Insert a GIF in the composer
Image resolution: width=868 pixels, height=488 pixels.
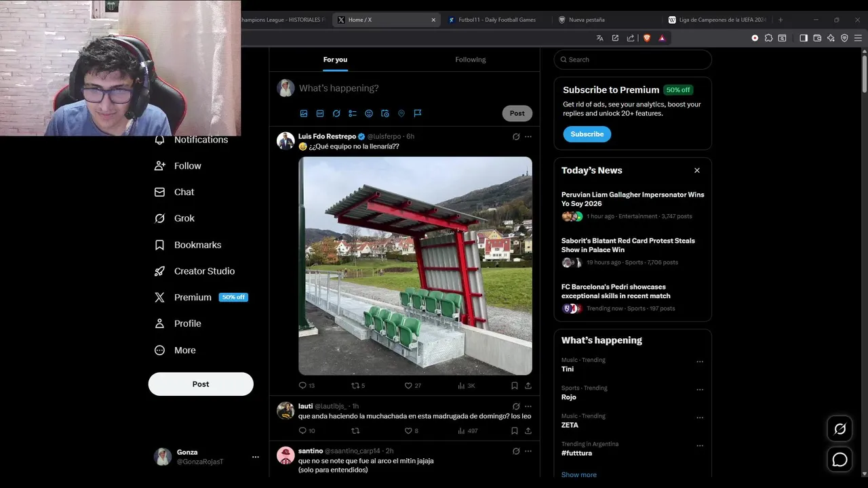(320, 113)
